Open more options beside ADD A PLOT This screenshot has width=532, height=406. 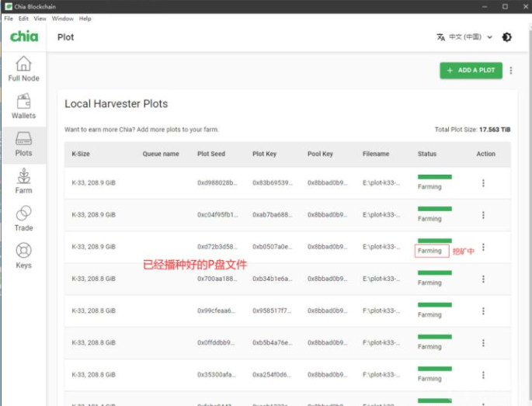510,70
